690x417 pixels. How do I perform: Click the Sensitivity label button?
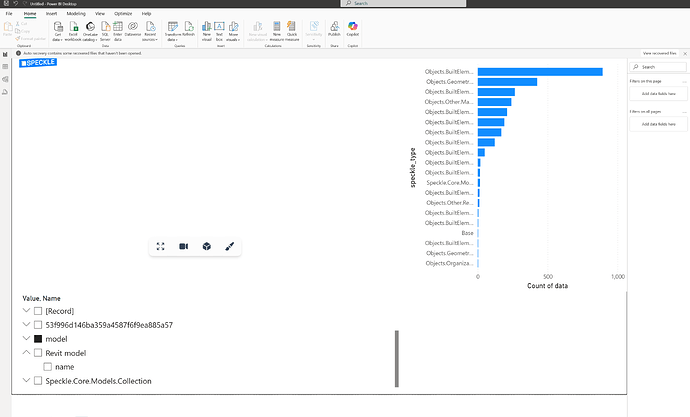click(314, 31)
